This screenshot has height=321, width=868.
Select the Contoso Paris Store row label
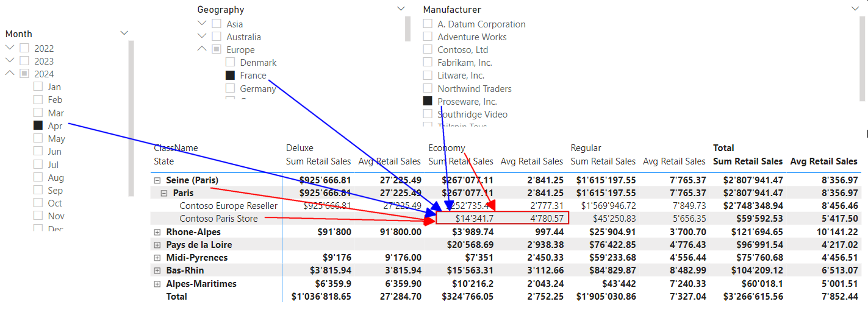(x=218, y=219)
